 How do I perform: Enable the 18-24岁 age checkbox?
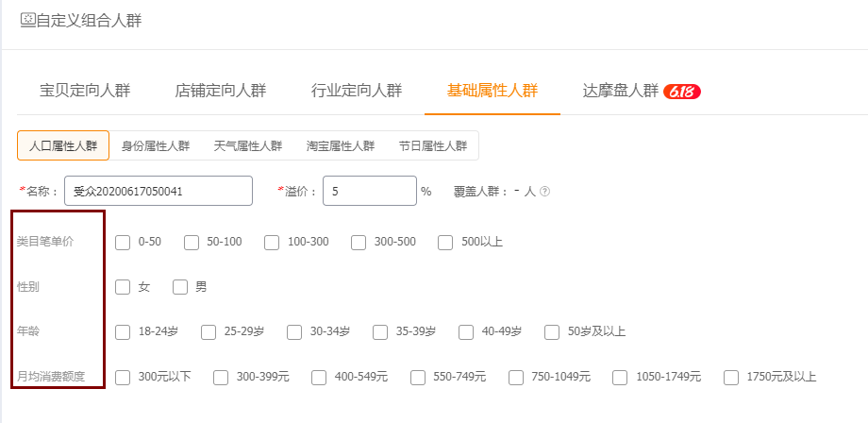tap(123, 332)
